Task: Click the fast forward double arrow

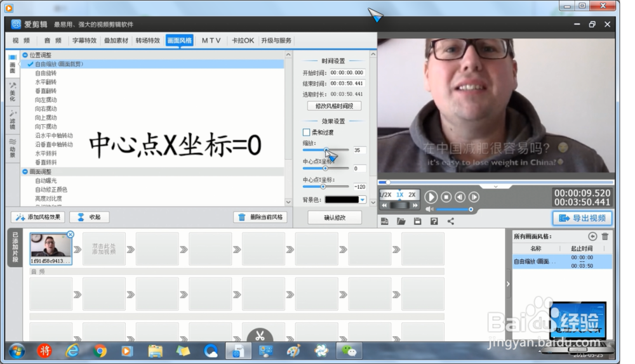Action: coord(415,205)
